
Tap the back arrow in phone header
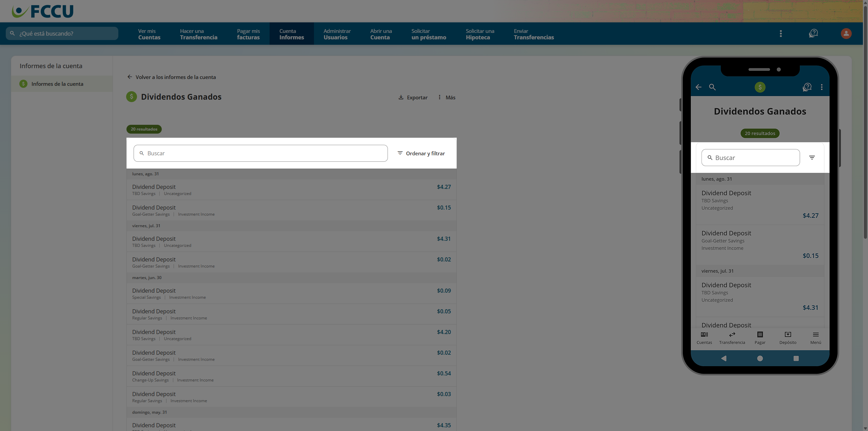[x=698, y=87]
